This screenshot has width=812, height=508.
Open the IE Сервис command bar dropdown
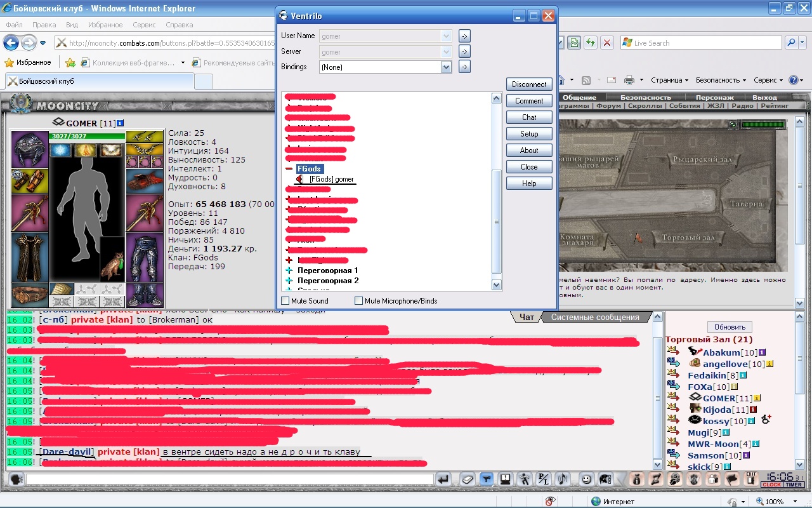(x=768, y=80)
